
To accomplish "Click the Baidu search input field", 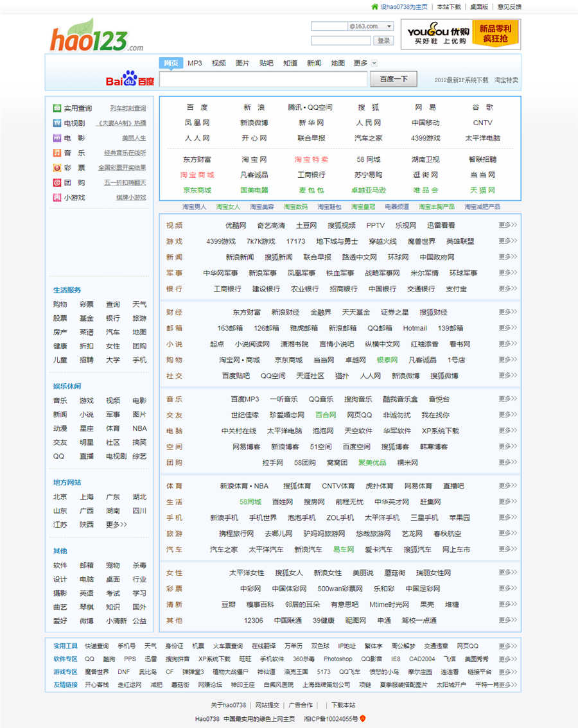I will pos(263,80).
